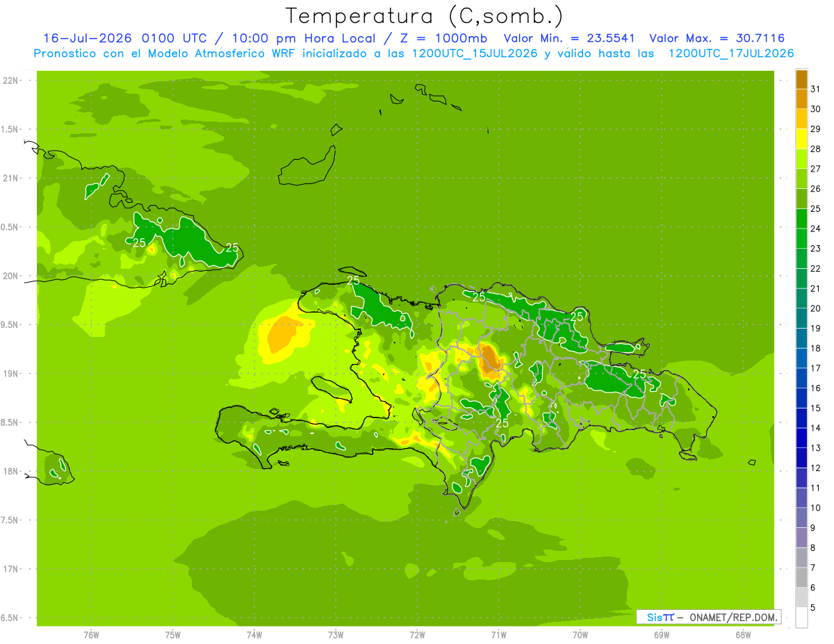Click the '72W' longitude axis label
Viewport: 834px width, 644px height.
417,635
